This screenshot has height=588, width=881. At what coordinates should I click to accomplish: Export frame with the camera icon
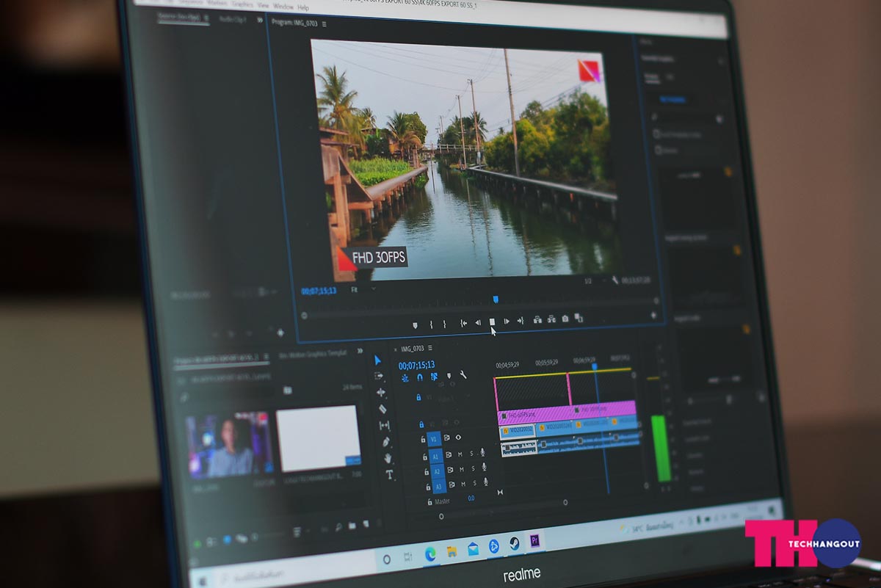pyautogui.click(x=565, y=319)
